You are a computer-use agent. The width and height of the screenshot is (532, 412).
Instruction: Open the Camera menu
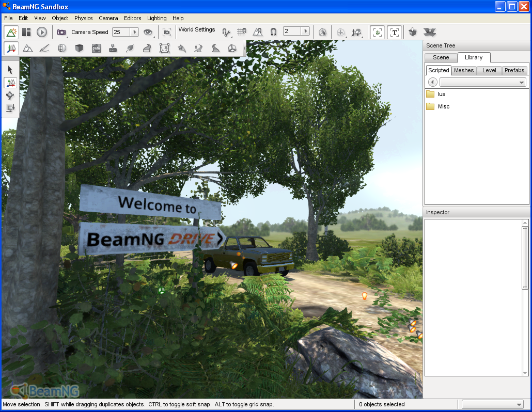pos(108,18)
